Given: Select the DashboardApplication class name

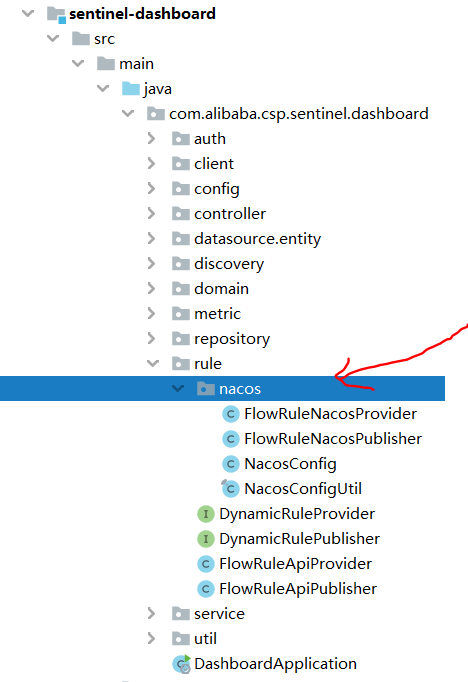Looking at the screenshot, I should click(x=275, y=665).
